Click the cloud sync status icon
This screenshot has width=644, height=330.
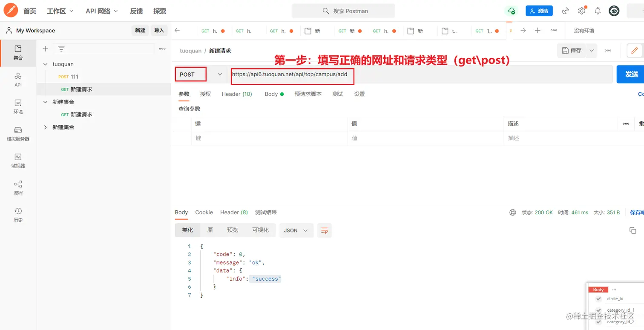511,11
